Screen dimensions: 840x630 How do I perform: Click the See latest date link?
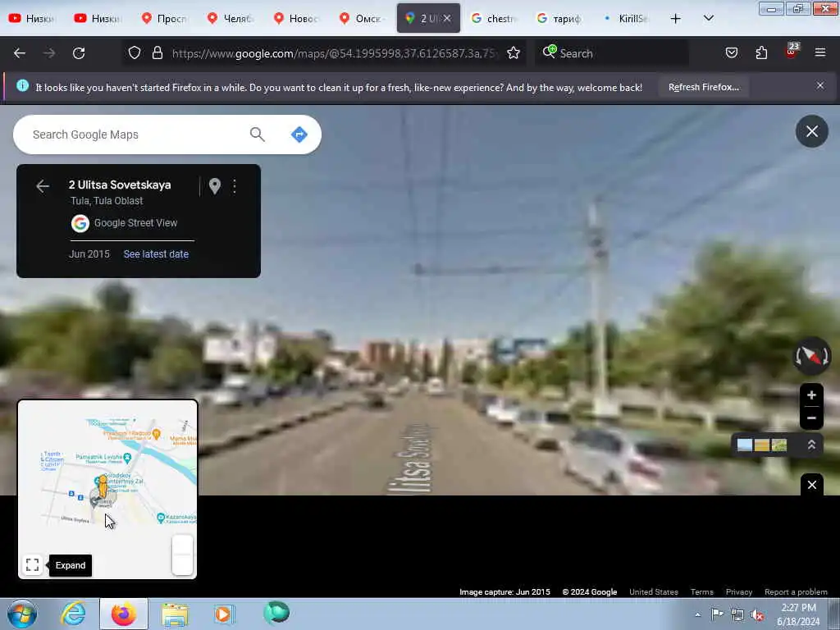156,254
